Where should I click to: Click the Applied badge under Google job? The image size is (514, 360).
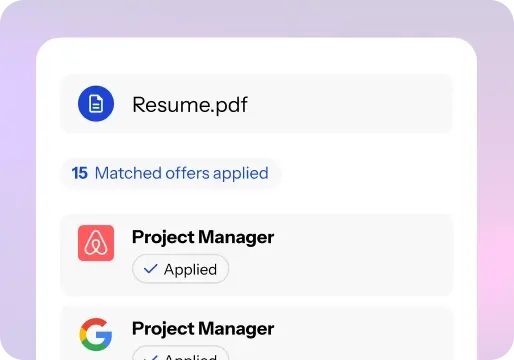180,353
